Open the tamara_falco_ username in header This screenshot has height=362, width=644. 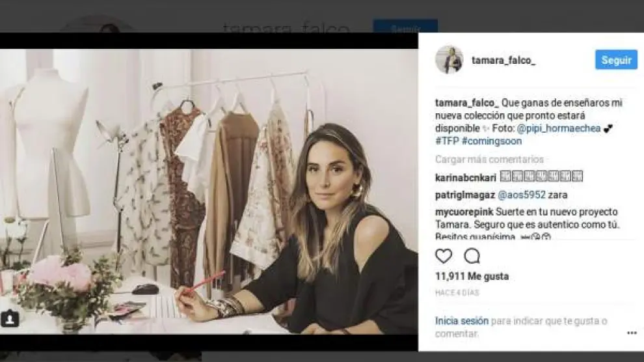click(x=503, y=61)
